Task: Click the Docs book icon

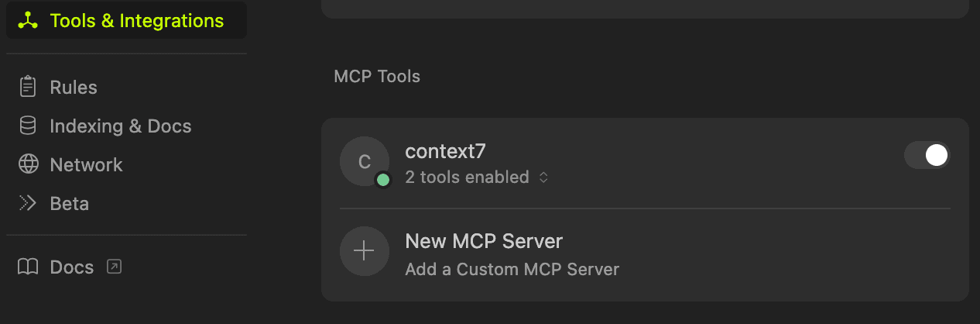Action: [28, 267]
